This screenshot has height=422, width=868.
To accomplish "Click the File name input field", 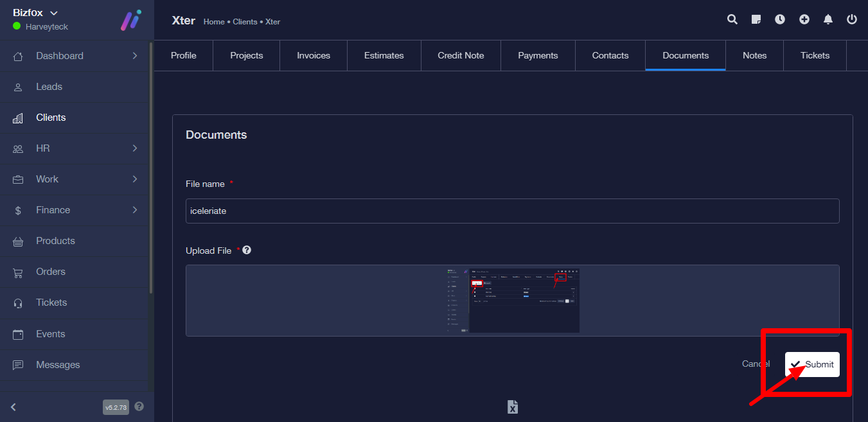I will tap(512, 211).
